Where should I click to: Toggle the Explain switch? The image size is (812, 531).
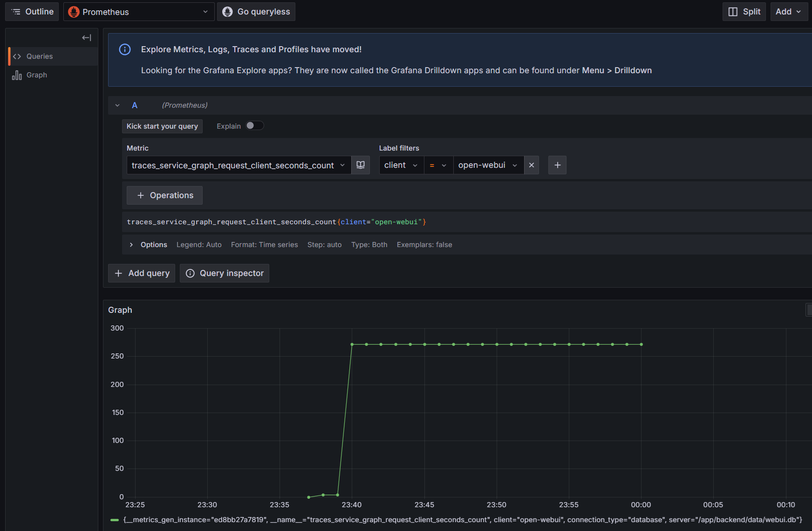pyautogui.click(x=255, y=125)
